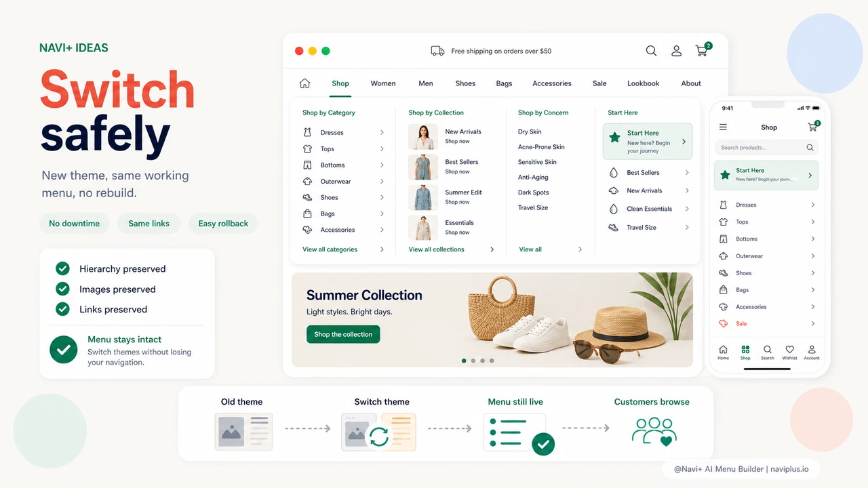Open the account icon in desktop header
Viewport: 868px width, 488px height.
pyautogui.click(x=676, y=51)
